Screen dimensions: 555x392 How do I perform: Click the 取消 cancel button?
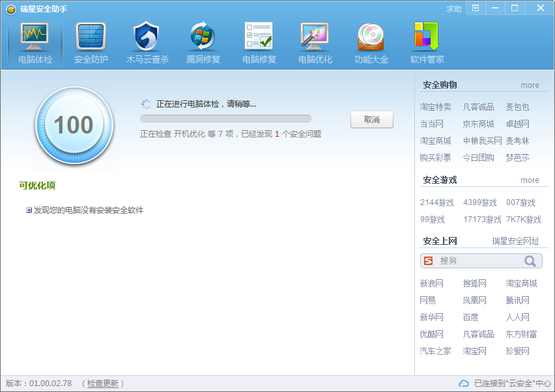372,120
